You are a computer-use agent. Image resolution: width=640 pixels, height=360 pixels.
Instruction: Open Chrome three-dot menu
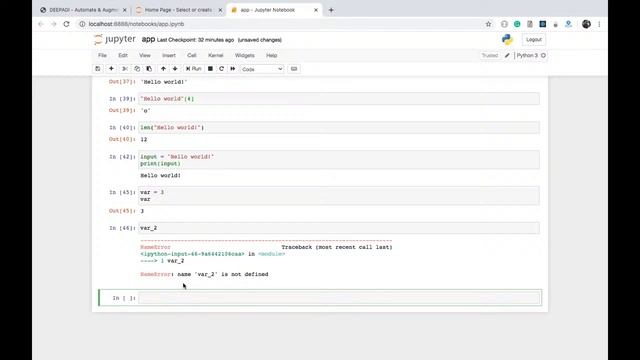click(599, 24)
